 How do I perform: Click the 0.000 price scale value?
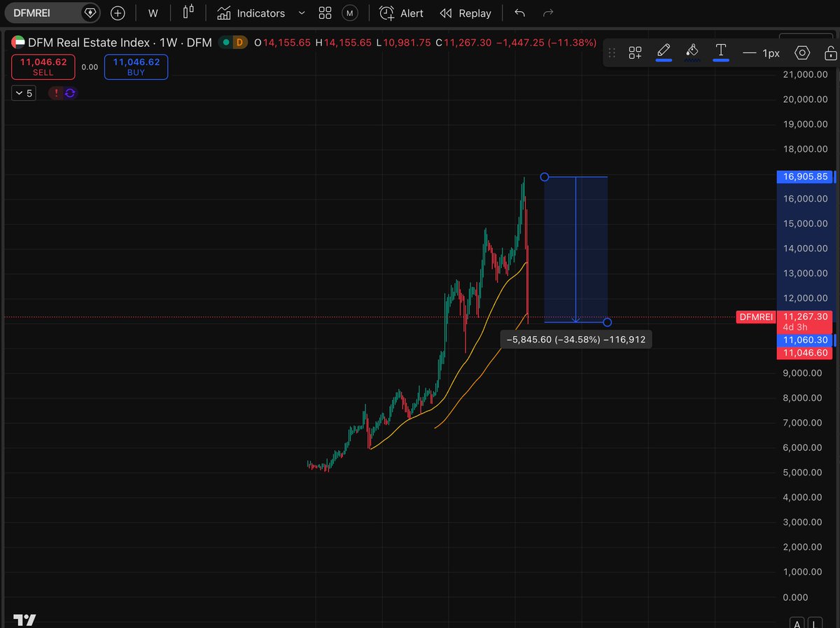[x=795, y=597]
